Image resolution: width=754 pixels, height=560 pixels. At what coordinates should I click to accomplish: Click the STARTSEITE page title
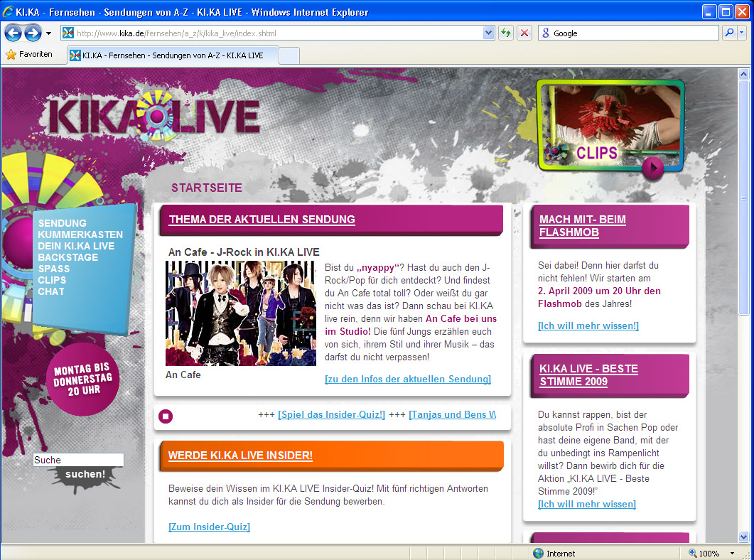coord(207,188)
